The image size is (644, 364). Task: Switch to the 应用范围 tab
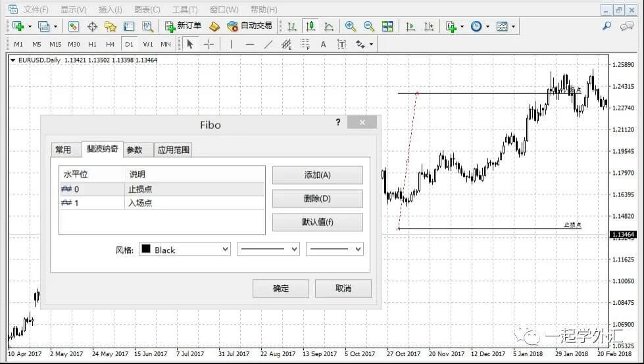[x=173, y=150]
